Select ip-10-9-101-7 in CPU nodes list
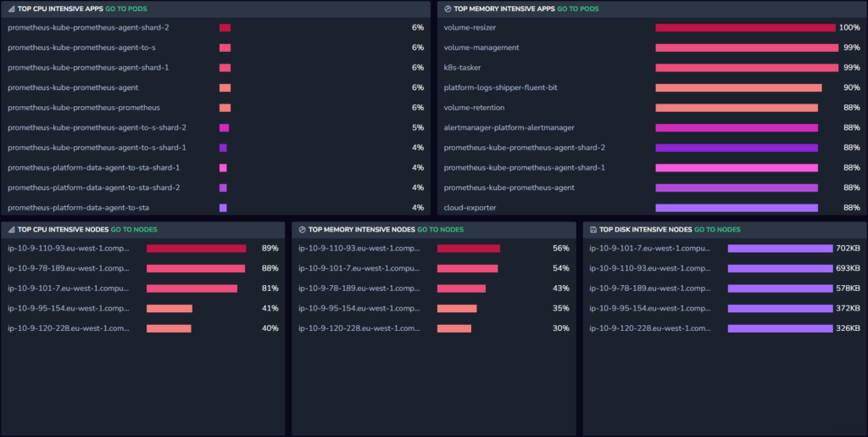This screenshot has height=437, width=868. 69,288
